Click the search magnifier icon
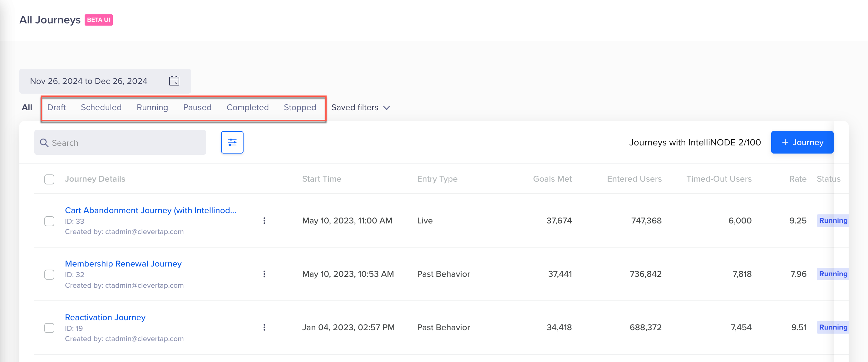The width and height of the screenshot is (868, 362). pyautogui.click(x=44, y=143)
